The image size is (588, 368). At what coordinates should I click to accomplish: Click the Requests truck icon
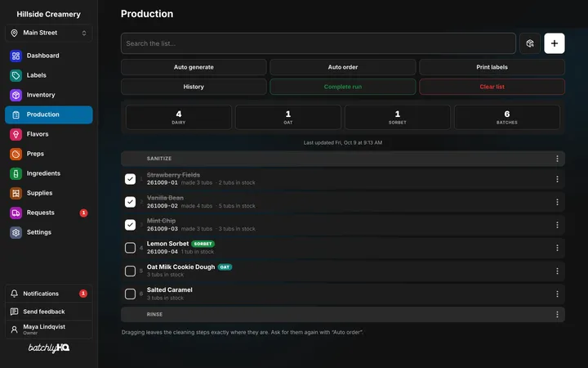pyautogui.click(x=16, y=213)
